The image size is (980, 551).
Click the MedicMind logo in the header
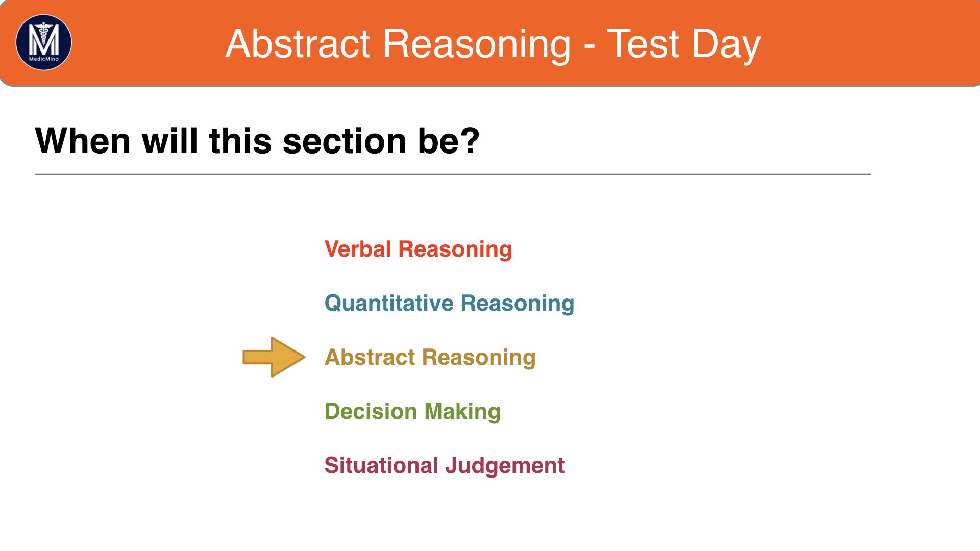tap(44, 42)
